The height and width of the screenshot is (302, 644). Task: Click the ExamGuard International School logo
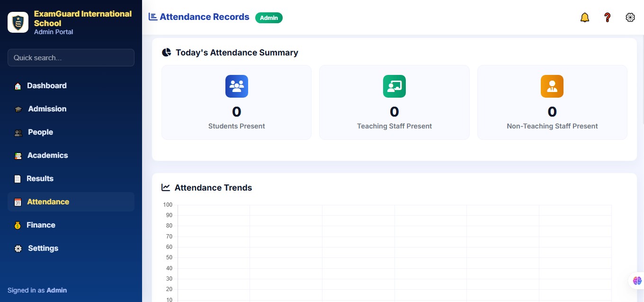[x=18, y=22]
